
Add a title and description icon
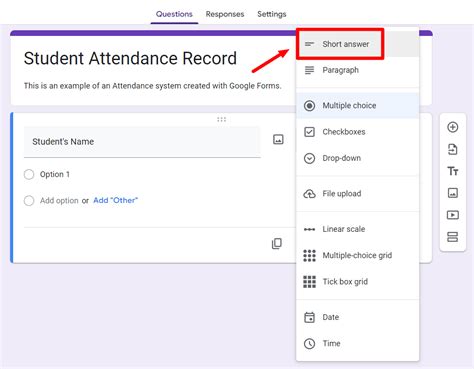tap(452, 171)
